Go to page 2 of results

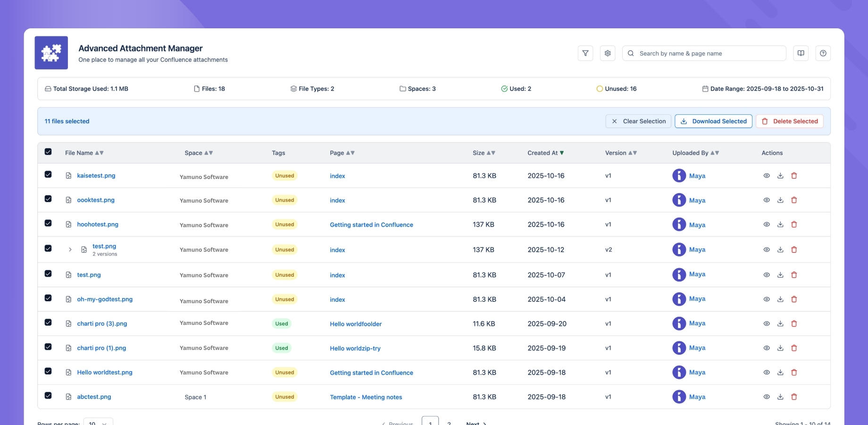click(449, 423)
